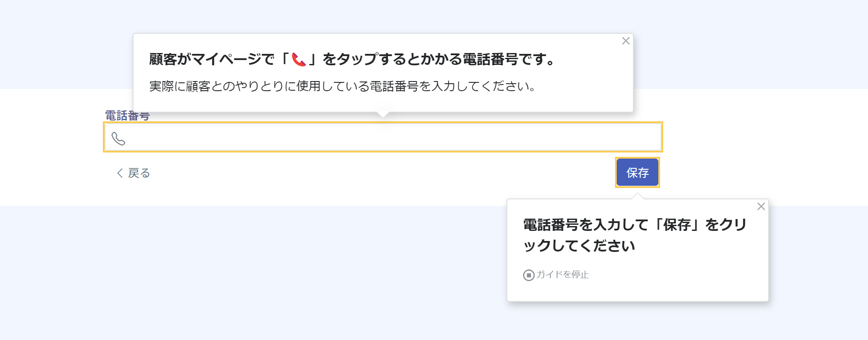Click the phone handset icon in the input
The width and height of the screenshot is (868, 340).
pyautogui.click(x=118, y=138)
